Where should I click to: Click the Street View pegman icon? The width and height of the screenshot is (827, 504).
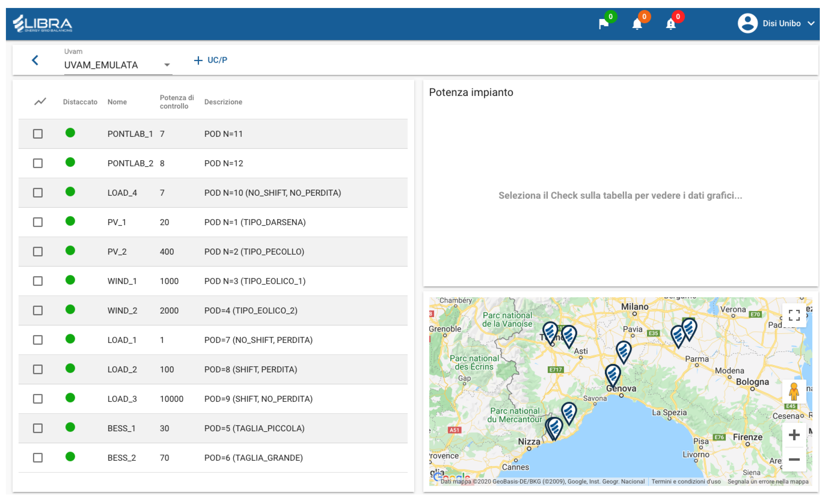click(x=794, y=391)
